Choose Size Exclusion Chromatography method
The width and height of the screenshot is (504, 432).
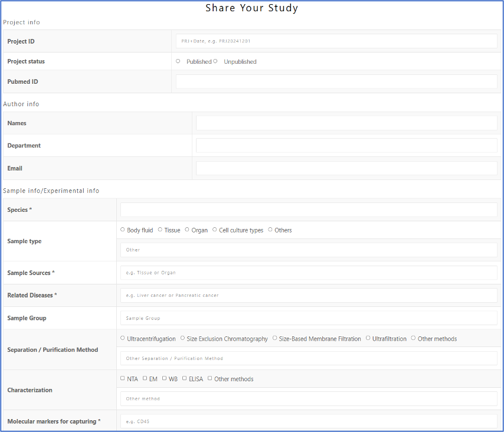[182, 338]
